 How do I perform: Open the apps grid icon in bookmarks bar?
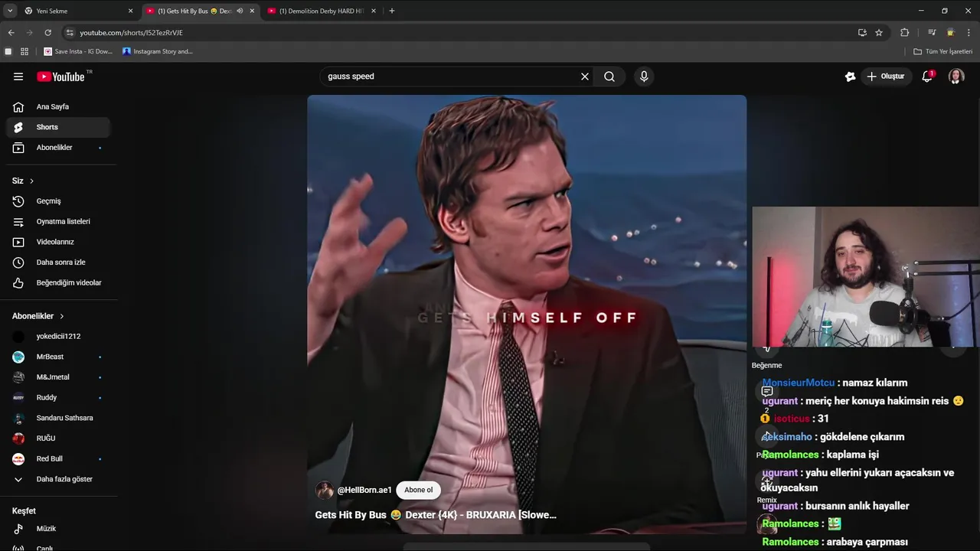[24, 51]
